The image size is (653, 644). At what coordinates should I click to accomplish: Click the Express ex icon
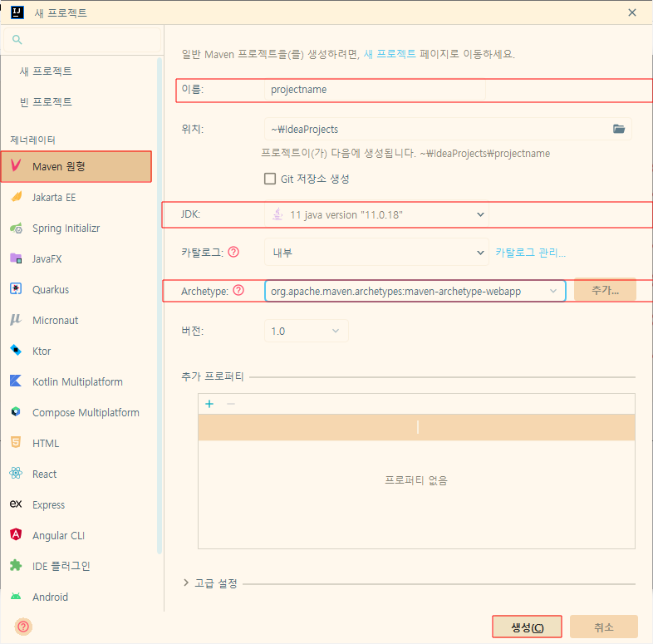pos(16,504)
